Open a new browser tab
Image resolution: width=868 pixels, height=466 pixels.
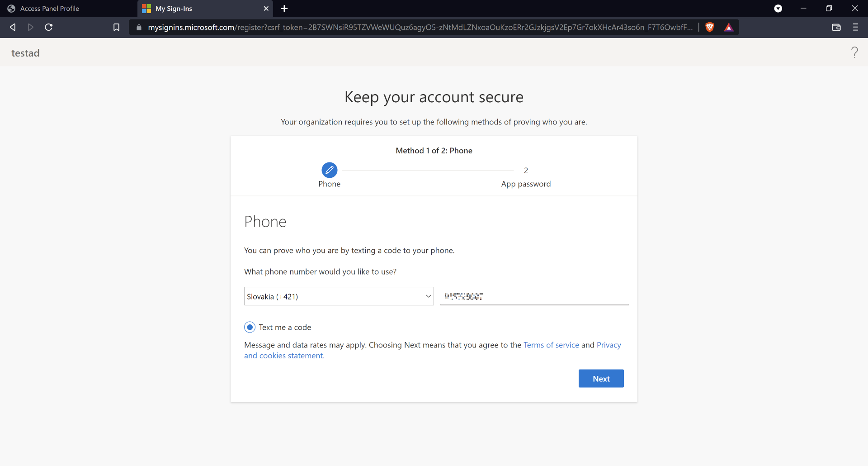[x=284, y=9]
